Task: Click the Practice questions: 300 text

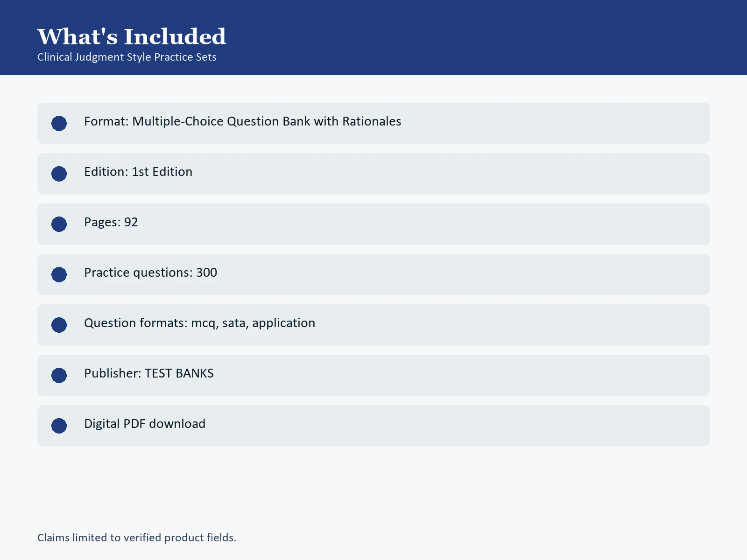Action: click(150, 273)
